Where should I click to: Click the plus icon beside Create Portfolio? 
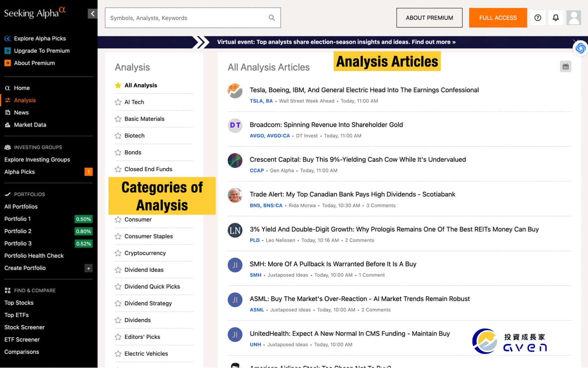pyautogui.click(x=89, y=268)
